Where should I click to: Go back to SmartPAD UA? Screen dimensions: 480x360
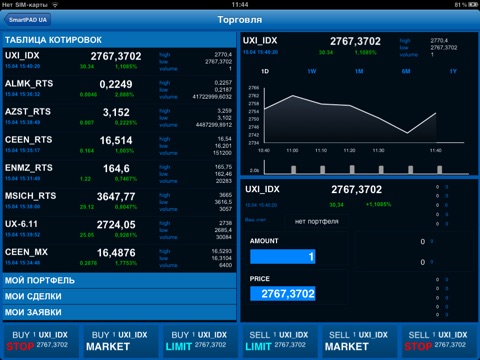click(x=27, y=20)
